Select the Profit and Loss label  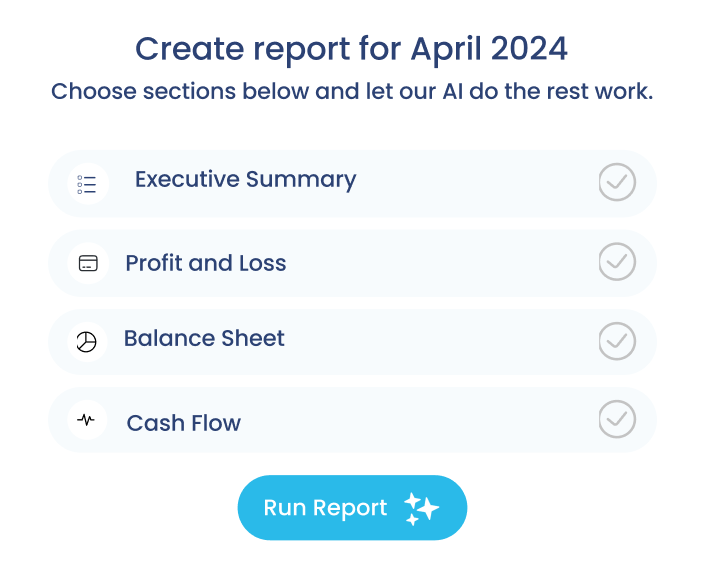206,263
